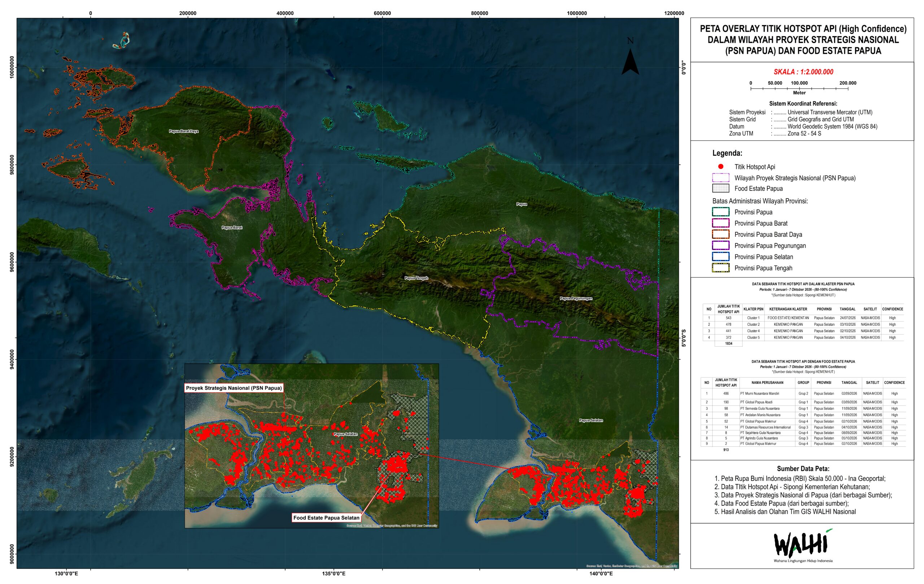
Task: Click the 'KETERANGAN KLASTER' column header
Action: tap(788, 309)
